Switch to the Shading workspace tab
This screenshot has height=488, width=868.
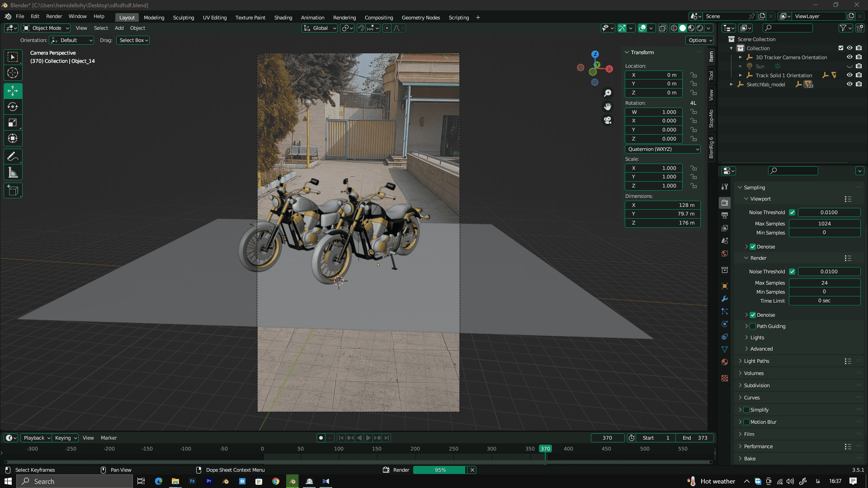tap(283, 18)
